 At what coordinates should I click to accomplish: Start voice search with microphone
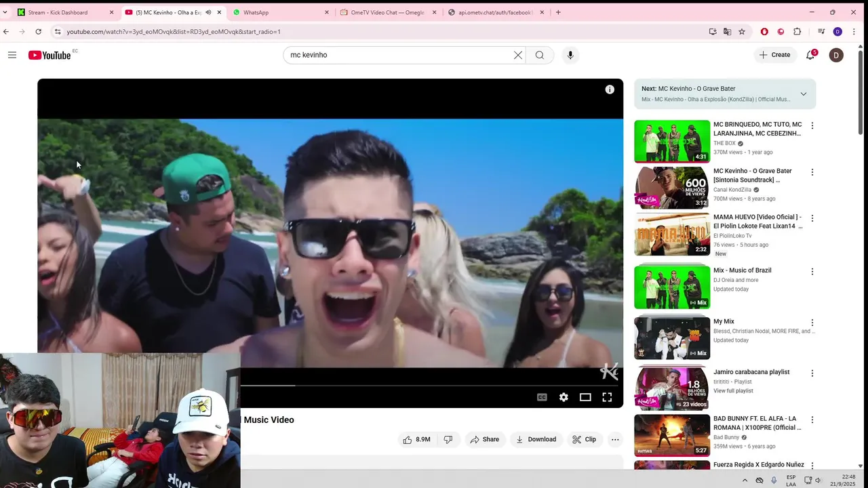[570, 55]
